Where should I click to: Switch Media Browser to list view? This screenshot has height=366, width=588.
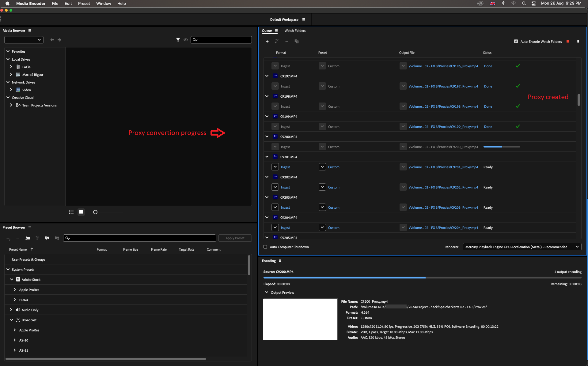click(71, 212)
